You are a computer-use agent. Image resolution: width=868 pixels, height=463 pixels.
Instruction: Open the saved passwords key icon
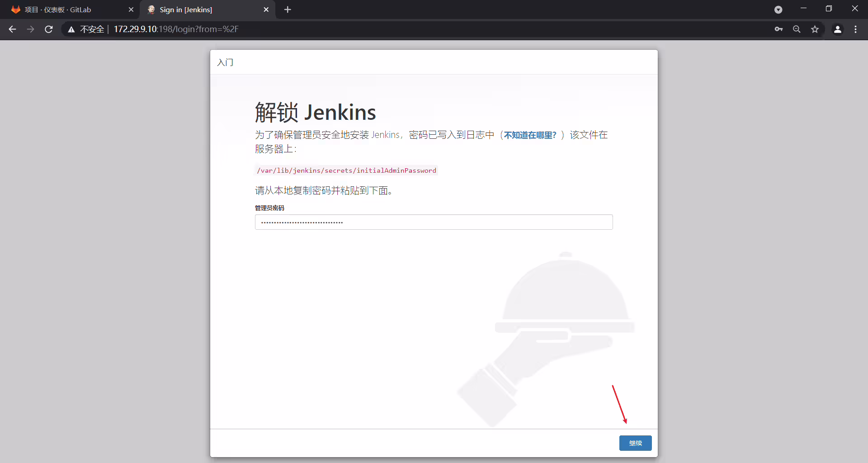tap(778, 29)
